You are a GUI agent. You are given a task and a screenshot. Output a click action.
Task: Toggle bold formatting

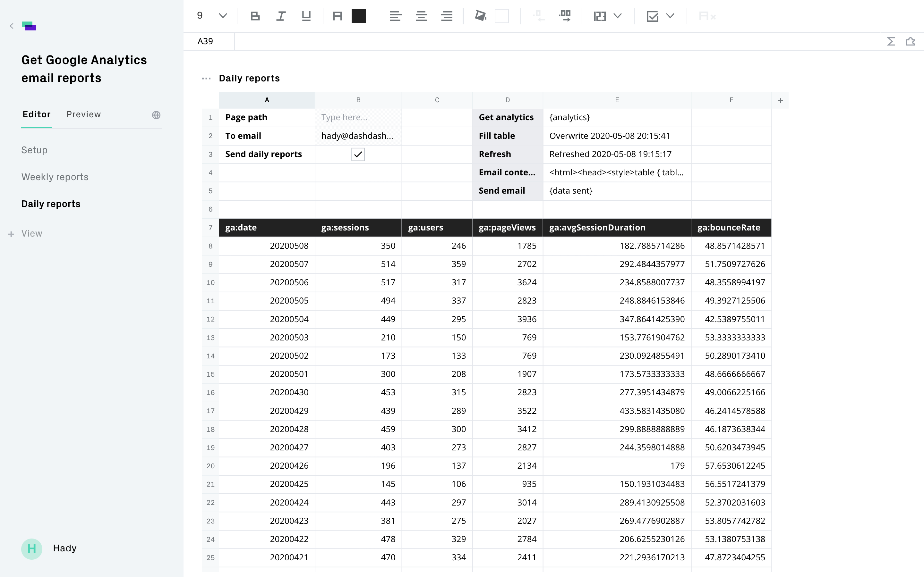point(255,16)
